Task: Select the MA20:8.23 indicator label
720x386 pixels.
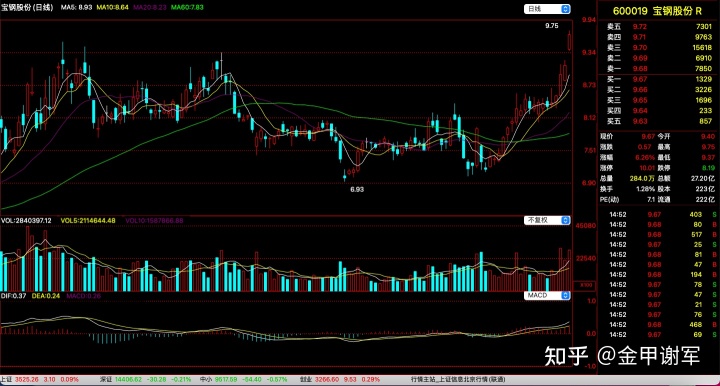Action: point(150,7)
